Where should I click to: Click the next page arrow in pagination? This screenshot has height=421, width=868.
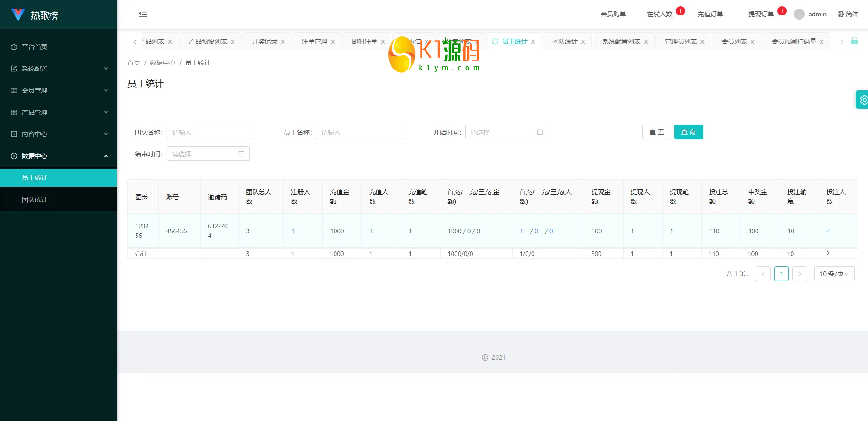[x=800, y=274]
